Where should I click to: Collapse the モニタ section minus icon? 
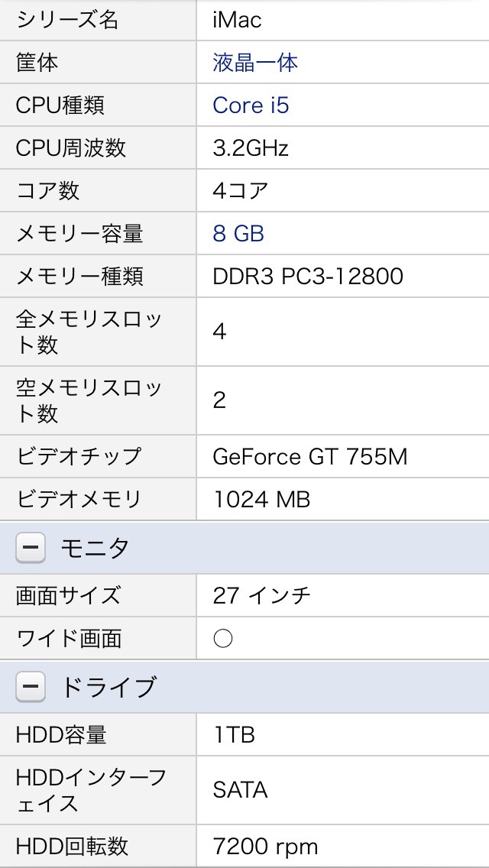[x=31, y=548]
